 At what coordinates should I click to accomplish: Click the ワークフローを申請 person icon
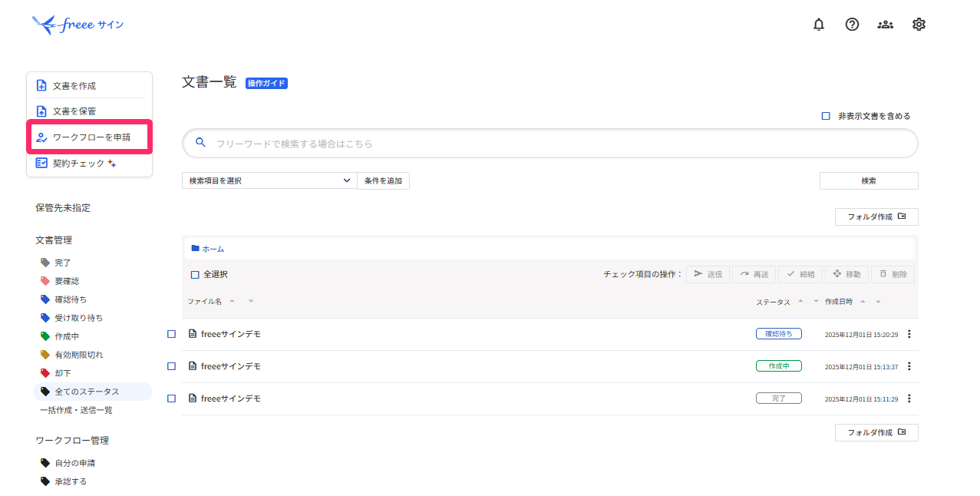[42, 137]
